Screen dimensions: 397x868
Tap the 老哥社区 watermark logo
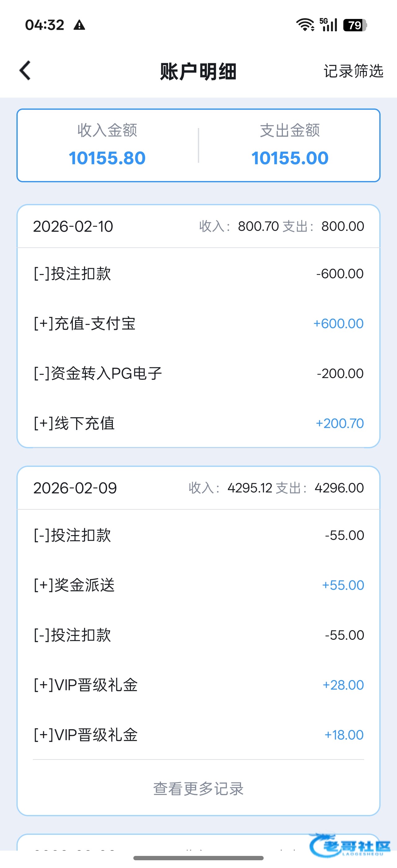click(350, 845)
